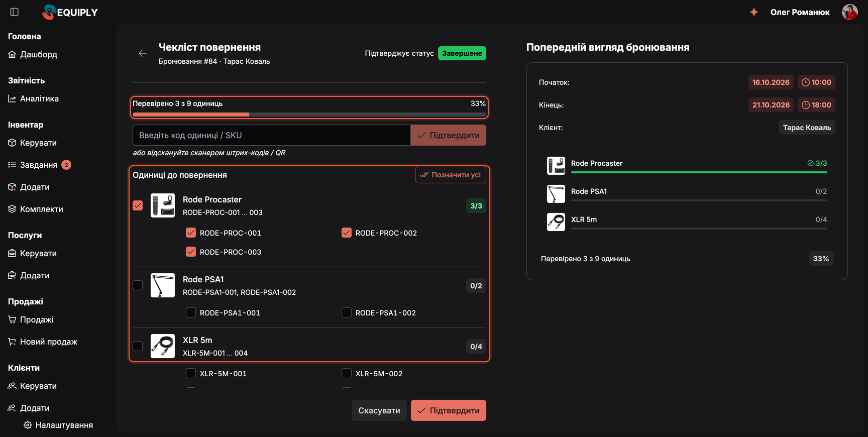Click the Rode Procaster green progress bar

pos(699,172)
